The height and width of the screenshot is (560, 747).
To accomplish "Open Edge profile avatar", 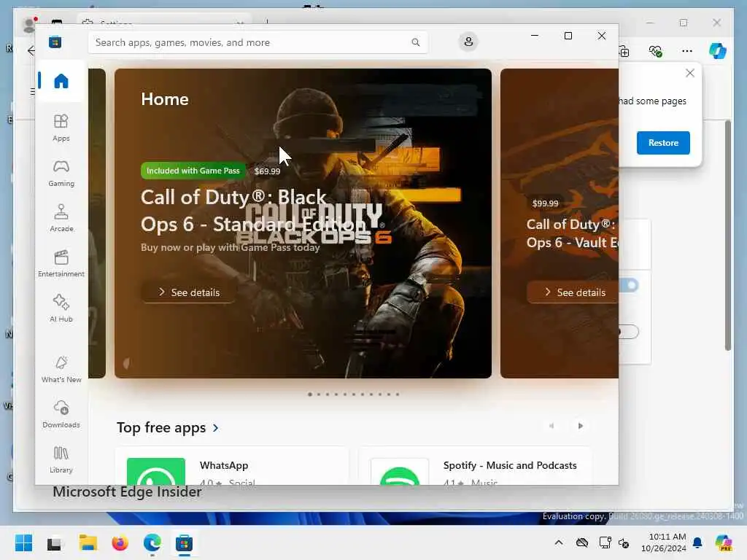I will 29,24.
